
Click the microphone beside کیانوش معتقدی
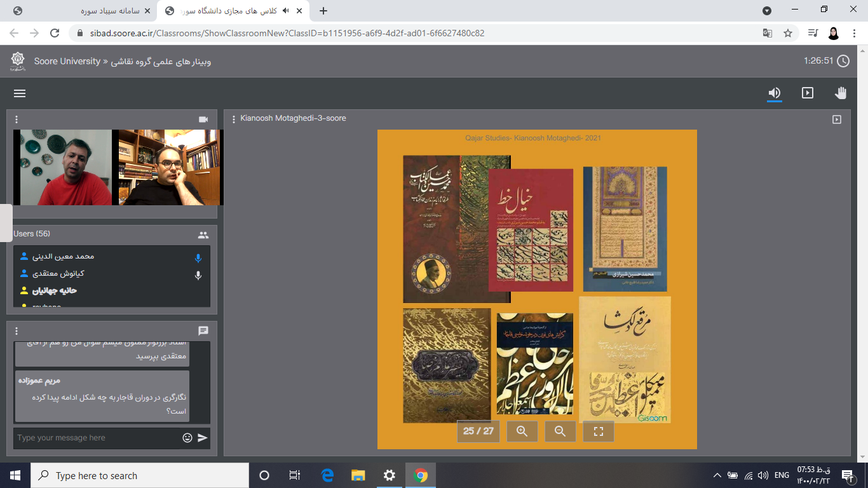point(198,275)
